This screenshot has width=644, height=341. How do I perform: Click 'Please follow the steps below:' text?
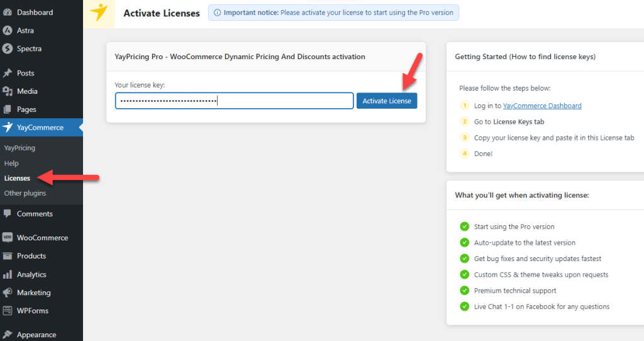click(x=505, y=88)
